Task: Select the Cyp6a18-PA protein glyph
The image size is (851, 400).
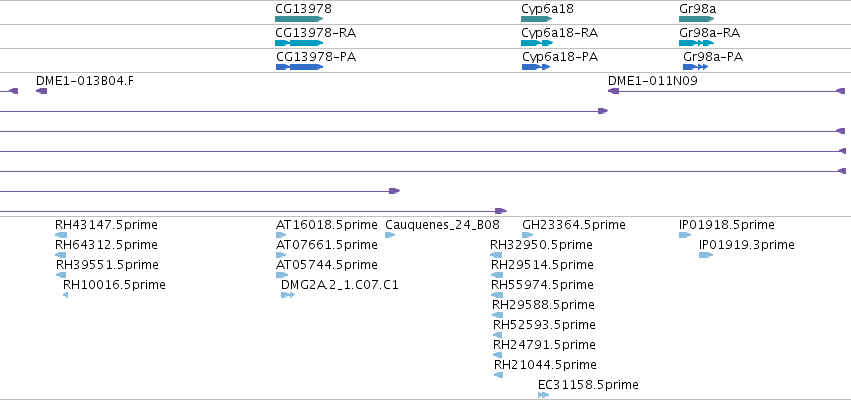Action: 536,67
